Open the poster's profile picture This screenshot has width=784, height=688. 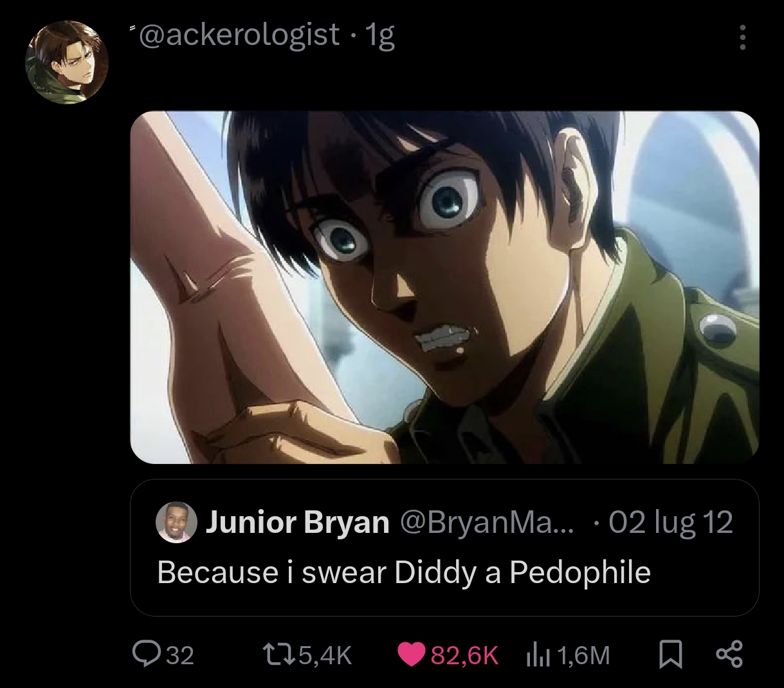pos(66,62)
